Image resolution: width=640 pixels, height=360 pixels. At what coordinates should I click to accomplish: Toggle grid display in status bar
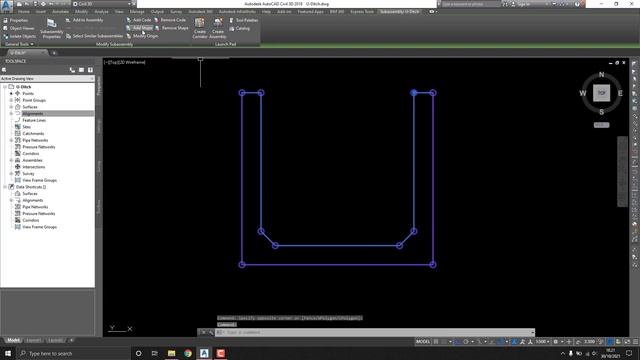click(x=436, y=342)
